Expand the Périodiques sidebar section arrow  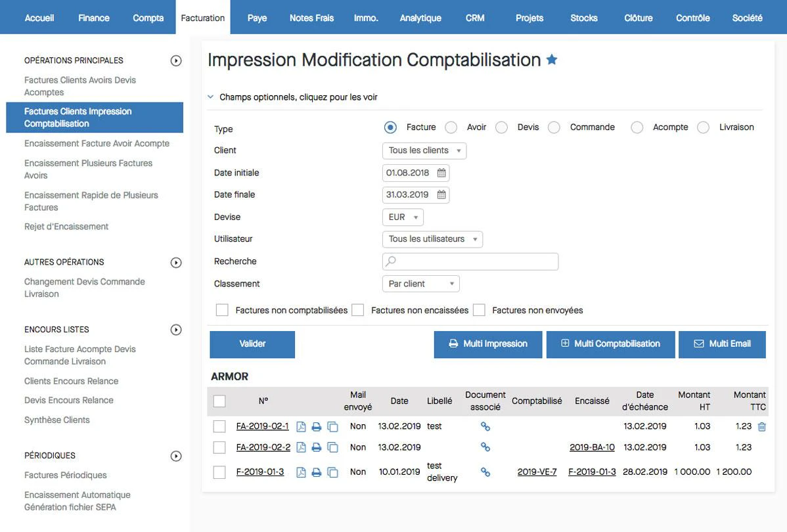coord(175,456)
